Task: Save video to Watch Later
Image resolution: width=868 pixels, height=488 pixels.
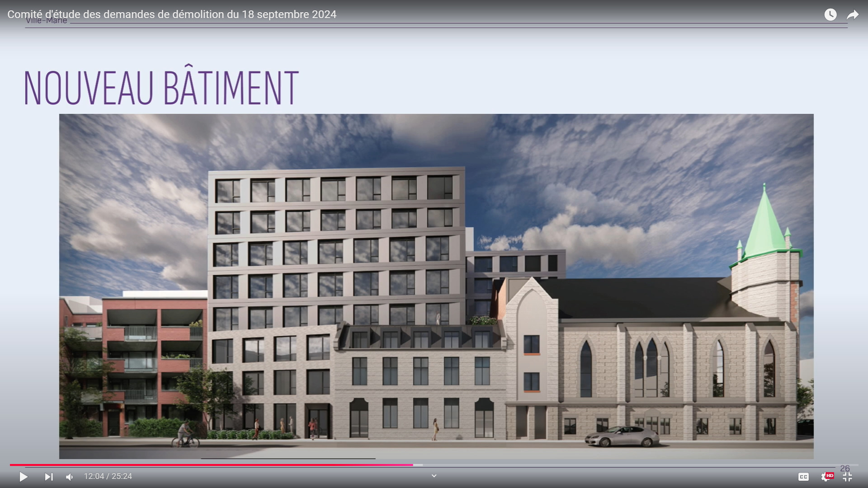Action: (x=830, y=14)
